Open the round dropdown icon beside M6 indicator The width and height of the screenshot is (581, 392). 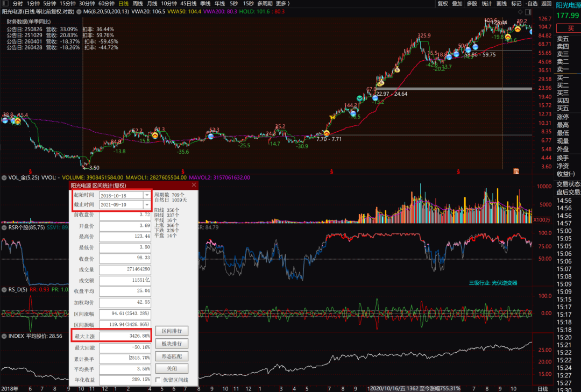click(x=79, y=11)
